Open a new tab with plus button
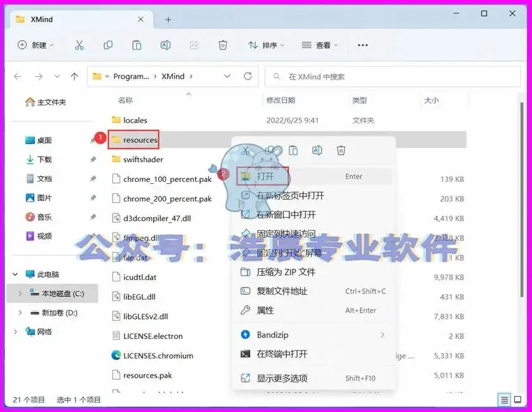Image resolution: width=532 pixels, height=412 pixels. click(x=168, y=20)
